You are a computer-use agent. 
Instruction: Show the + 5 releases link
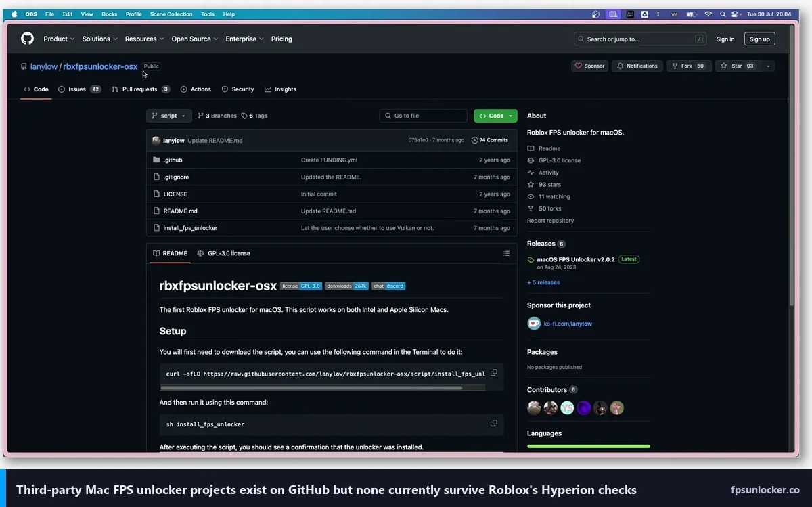click(543, 282)
